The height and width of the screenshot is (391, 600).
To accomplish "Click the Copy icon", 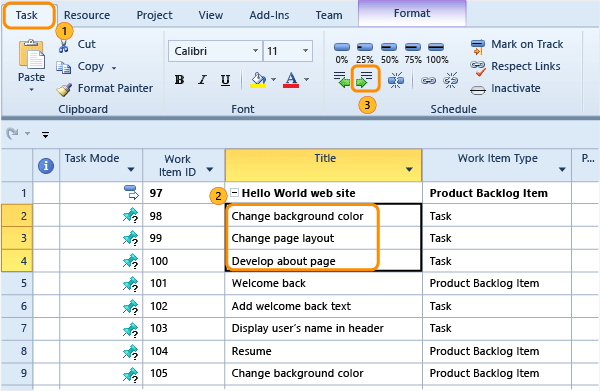I will pos(64,67).
